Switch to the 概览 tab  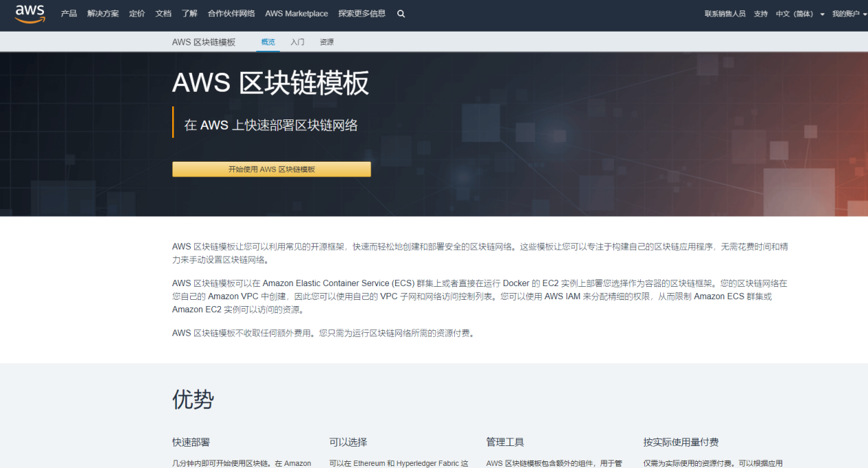(268, 42)
